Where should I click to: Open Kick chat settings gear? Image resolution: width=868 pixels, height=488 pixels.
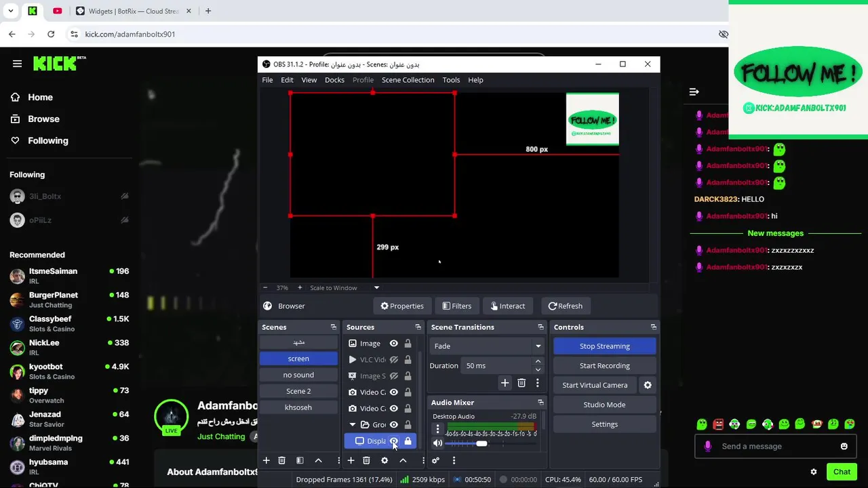point(814,472)
